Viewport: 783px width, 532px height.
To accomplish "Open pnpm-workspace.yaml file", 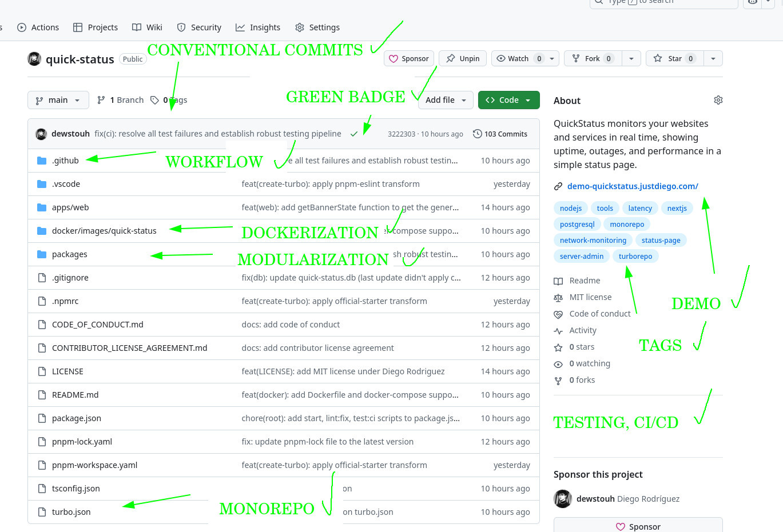I will coord(95,465).
